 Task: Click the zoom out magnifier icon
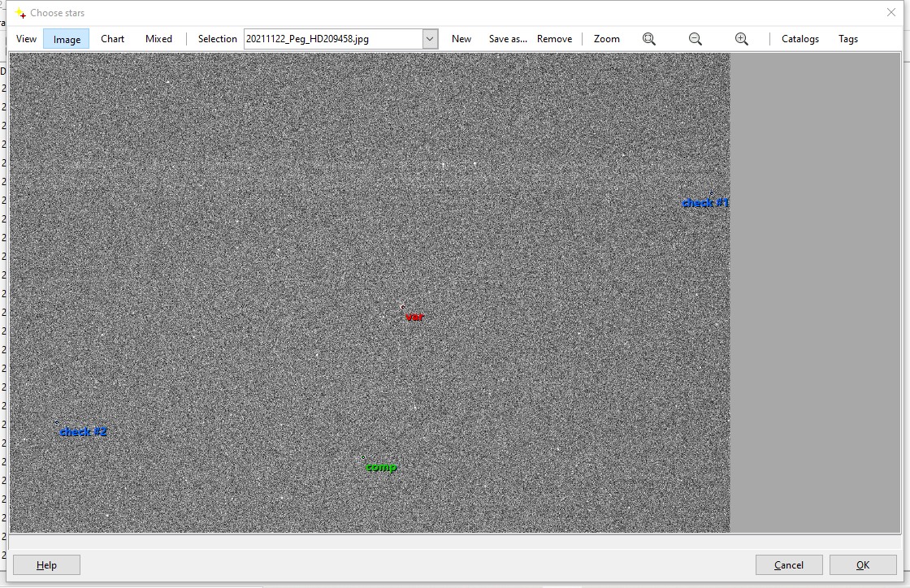tap(695, 39)
